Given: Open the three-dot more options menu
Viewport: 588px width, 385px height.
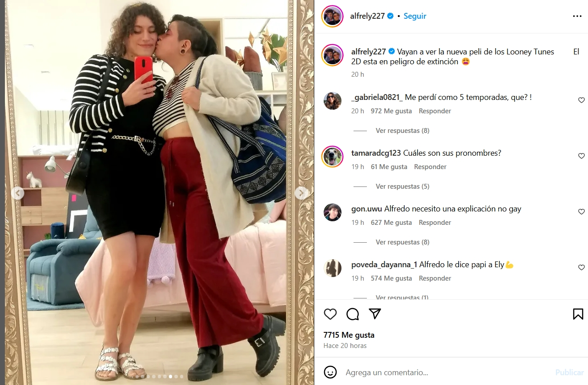Looking at the screenshot, I should coord(577,16).
